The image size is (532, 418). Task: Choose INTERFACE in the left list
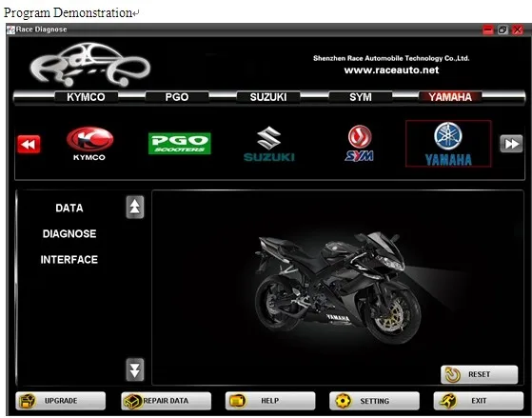69,260
